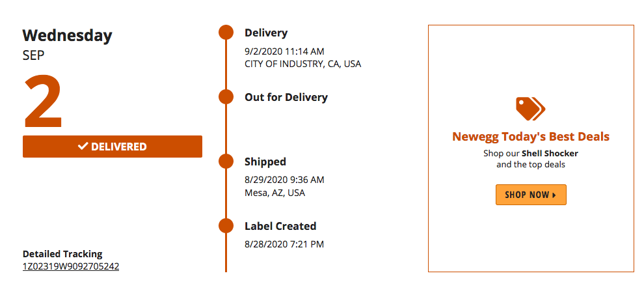This screenshot has height=282, width=644.
Task: Open tracking number 1Z02319W9092705242 link
Action: coord(71,266)
